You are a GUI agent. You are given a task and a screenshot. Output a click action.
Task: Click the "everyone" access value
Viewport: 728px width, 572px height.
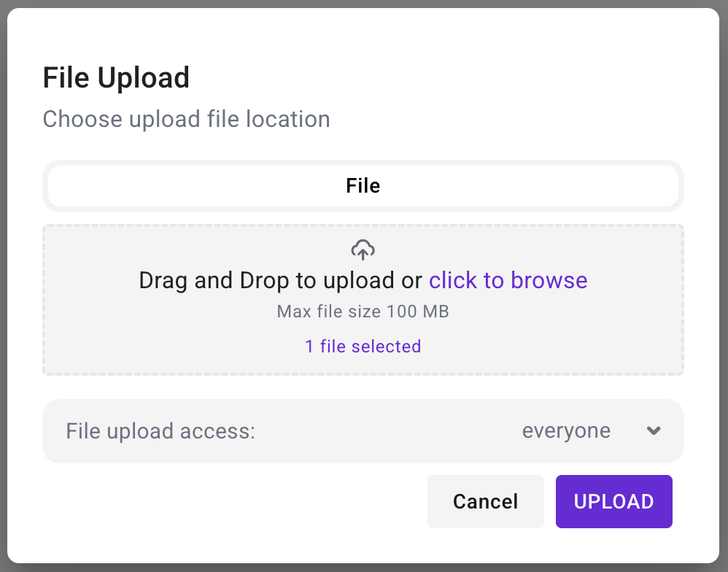566,431
